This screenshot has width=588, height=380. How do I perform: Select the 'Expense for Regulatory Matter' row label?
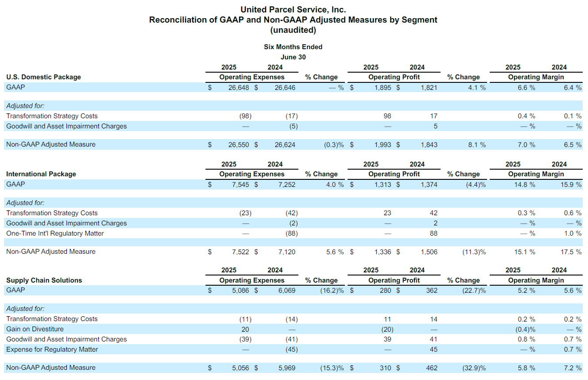click(52, 349)
